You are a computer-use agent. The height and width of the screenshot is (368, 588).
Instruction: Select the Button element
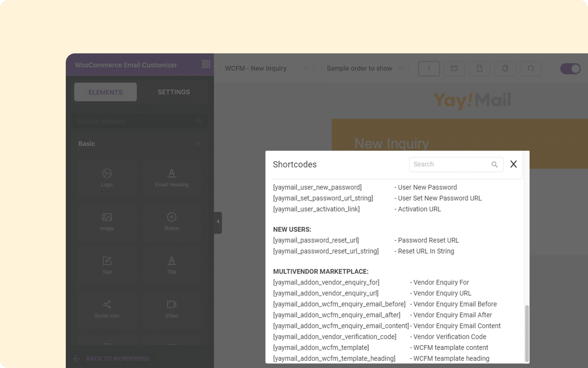172,222
